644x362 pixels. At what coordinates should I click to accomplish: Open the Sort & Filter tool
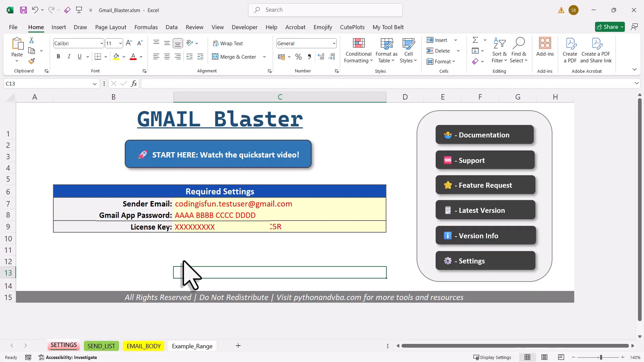tap(499, 50)
